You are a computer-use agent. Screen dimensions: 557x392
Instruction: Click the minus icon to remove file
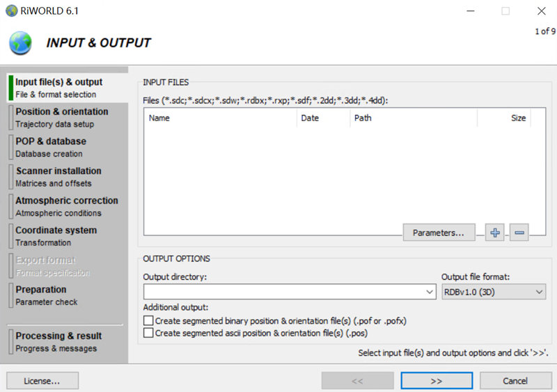click(519, 233)
